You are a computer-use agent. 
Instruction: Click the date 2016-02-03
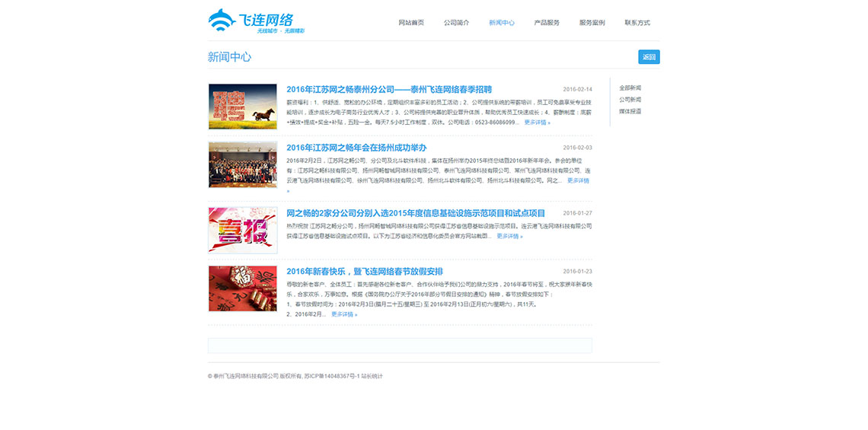click(577, 148)
